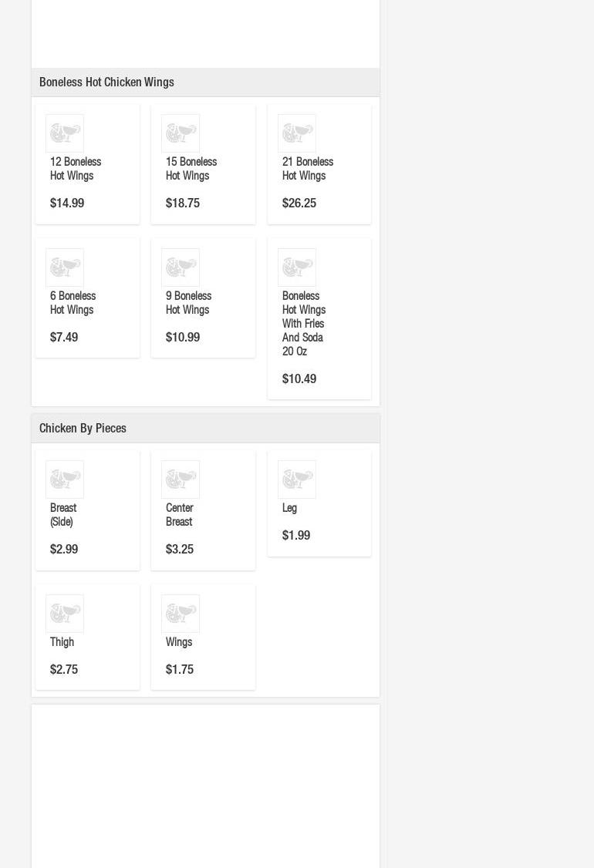Click the $26.25 price for 21 wings

(299, 204)
